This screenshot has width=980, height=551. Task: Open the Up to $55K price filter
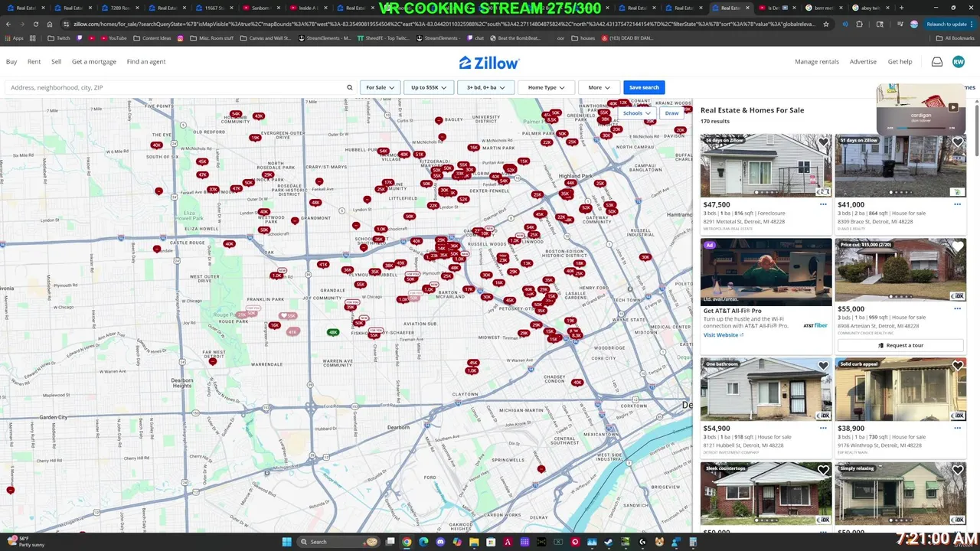pyautogui.click(x=429, y=87)
